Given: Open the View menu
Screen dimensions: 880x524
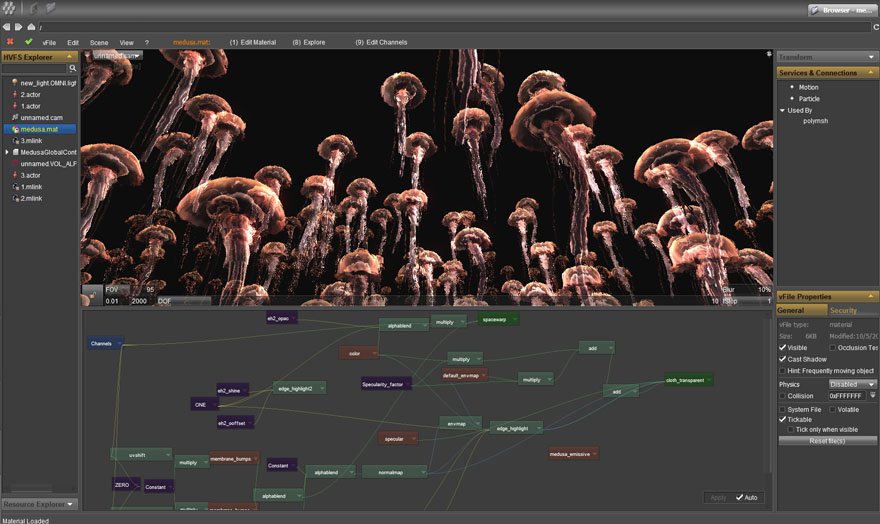Looking at the screenshot, I should click(126, 43).
